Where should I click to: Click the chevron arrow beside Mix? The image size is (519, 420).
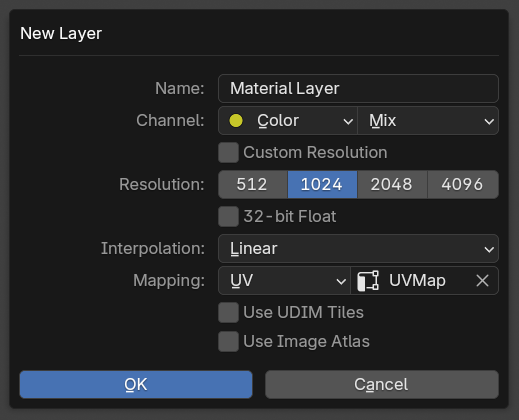(489, 122)
